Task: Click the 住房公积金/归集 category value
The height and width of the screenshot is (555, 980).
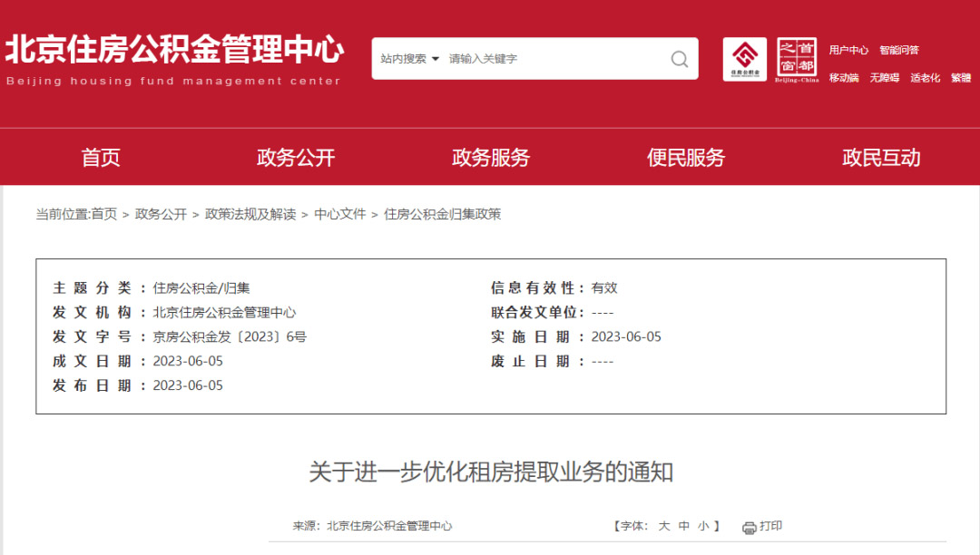Action: coord(201,287)
